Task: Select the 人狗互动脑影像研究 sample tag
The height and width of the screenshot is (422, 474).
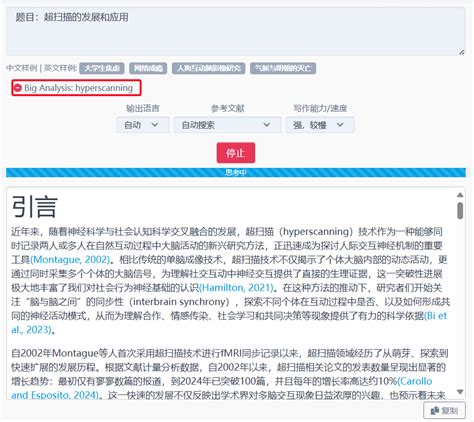Action: click(x=209, y=68)
